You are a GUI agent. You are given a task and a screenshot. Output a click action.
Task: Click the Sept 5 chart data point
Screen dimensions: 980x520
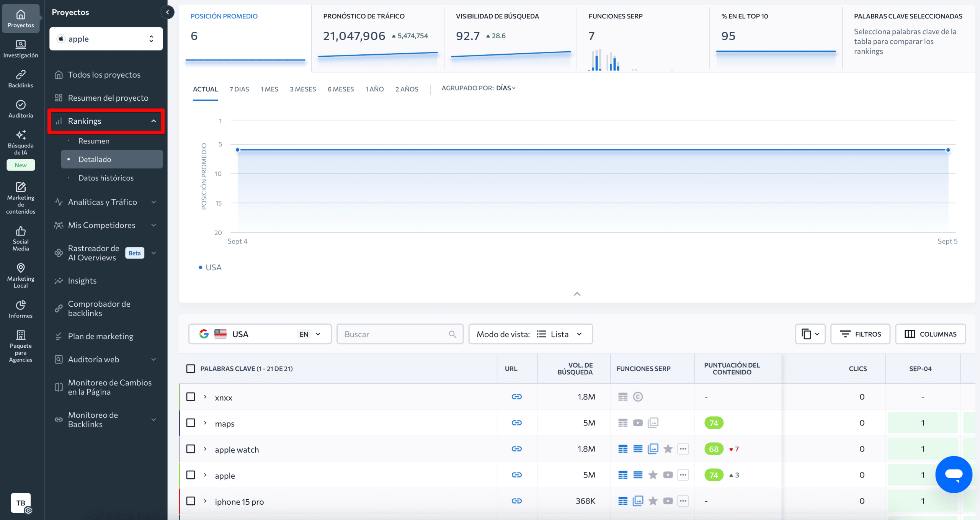coord(948,150)
